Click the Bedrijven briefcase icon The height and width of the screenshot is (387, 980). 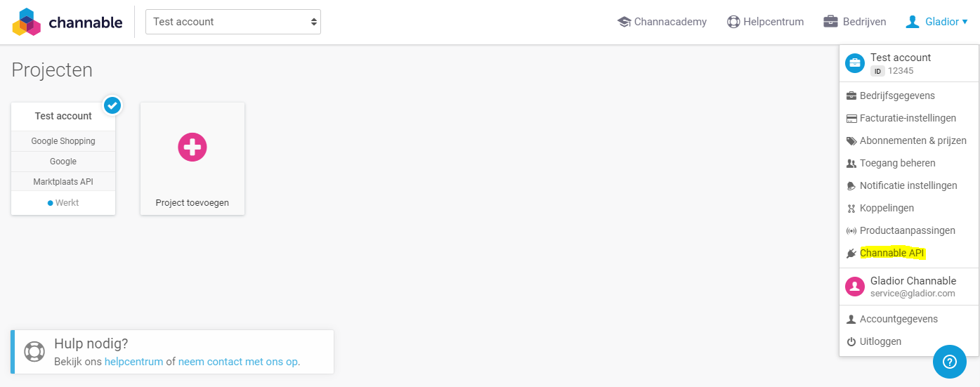tap(831, 21)
